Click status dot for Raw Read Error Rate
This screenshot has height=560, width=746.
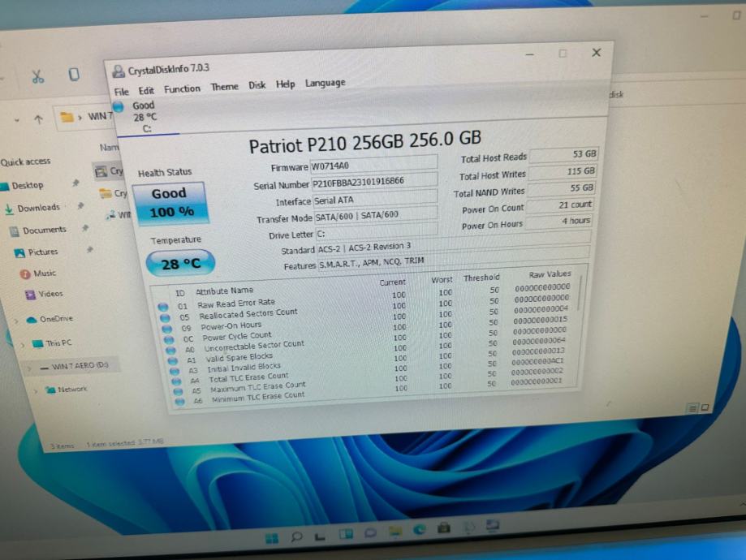click(162, 307)
